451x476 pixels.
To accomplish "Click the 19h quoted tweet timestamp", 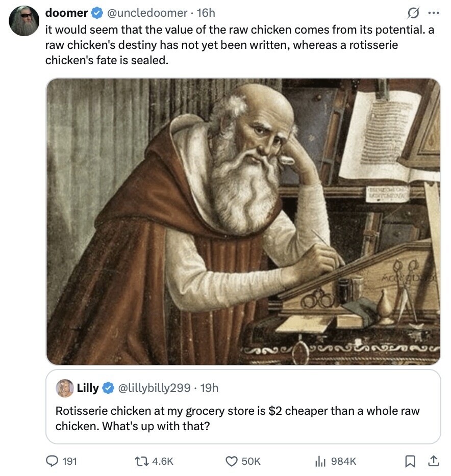I will (210, 388).
